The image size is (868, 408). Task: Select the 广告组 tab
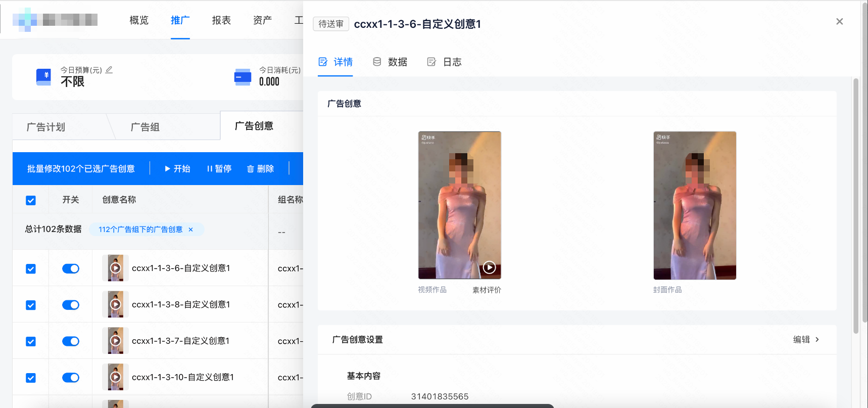[x=145, y=127]
